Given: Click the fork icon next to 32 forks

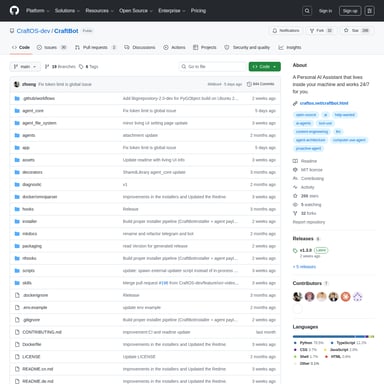Looking at the screenshot, I should [295, 213].
